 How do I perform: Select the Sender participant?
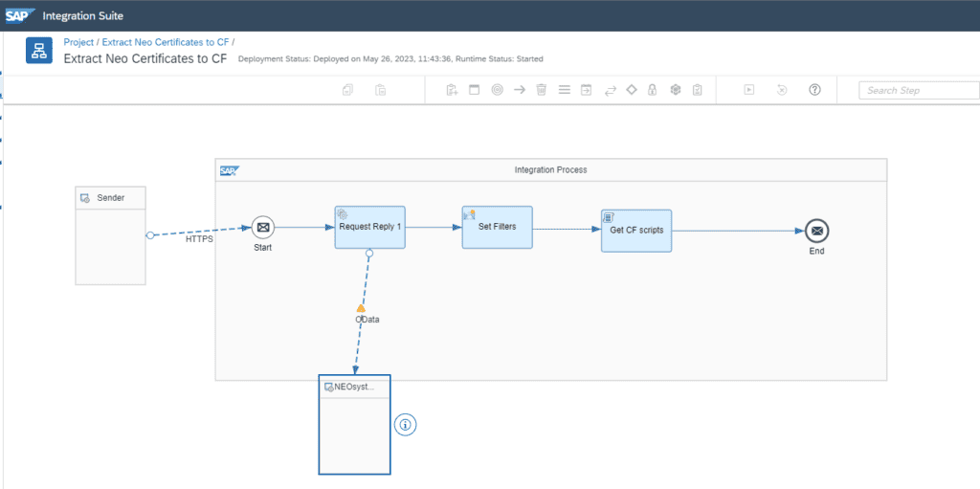pos(111,235)
